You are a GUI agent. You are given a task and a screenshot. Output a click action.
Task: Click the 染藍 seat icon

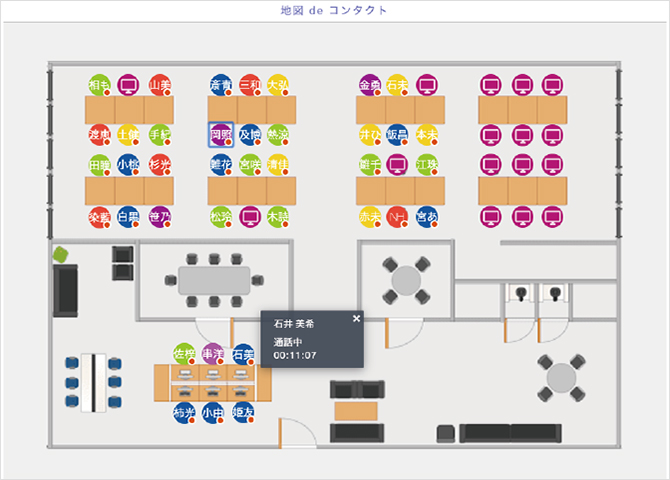100,217
